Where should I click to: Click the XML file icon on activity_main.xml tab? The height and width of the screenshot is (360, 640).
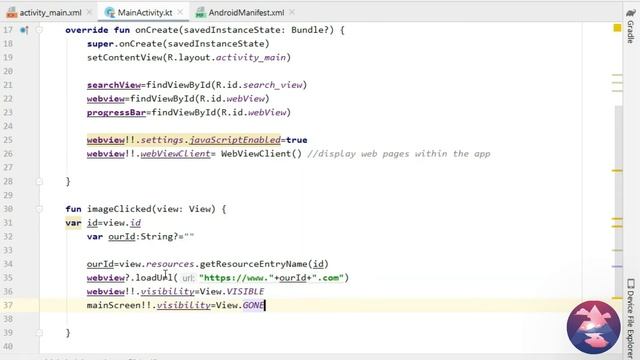[x=11, y=13]
